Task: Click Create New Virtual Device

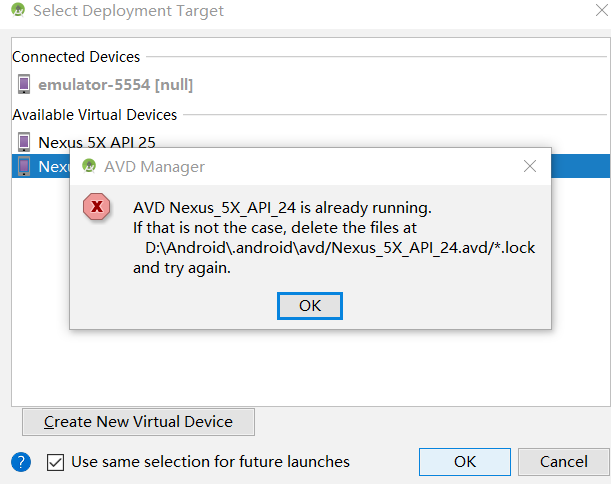Action: (x=138, y=422)
